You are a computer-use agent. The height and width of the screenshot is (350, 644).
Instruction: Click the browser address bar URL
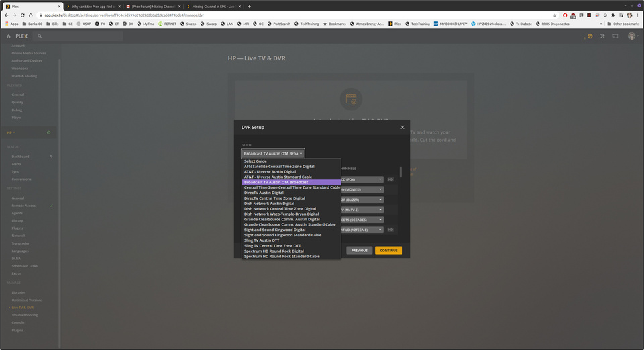tap(124, 15)
